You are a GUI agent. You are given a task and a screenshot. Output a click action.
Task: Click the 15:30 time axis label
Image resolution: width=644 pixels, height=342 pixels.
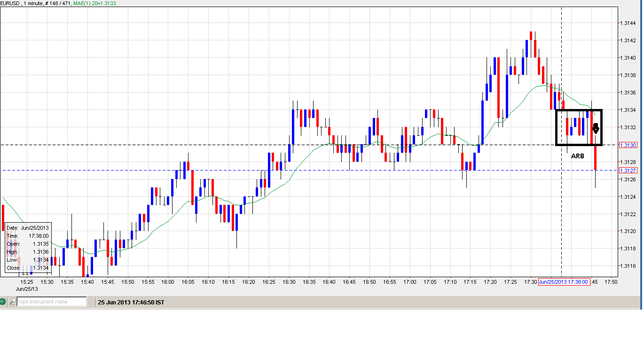(x=47, y=282)
